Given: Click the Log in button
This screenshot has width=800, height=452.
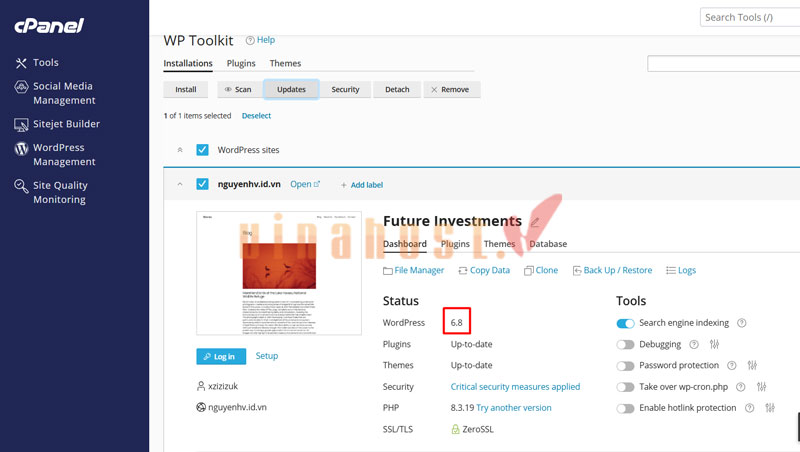Looking at the screenshot, I should tap(221, 356).
